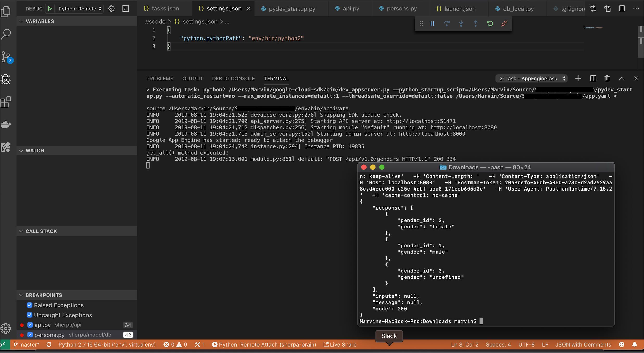
Task: Open the Search view
Action: [x=6, y=34]
